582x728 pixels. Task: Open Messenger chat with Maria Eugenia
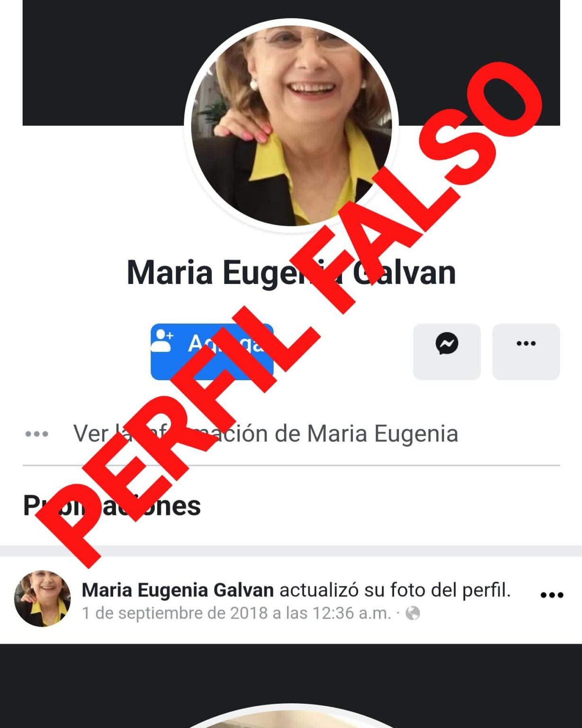pos(447,351)
